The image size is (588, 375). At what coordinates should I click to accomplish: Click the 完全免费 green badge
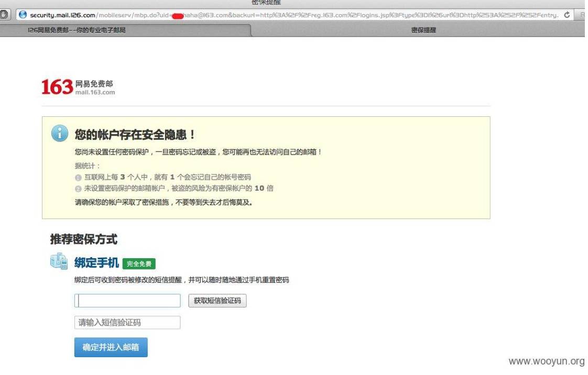click(139, 264)
